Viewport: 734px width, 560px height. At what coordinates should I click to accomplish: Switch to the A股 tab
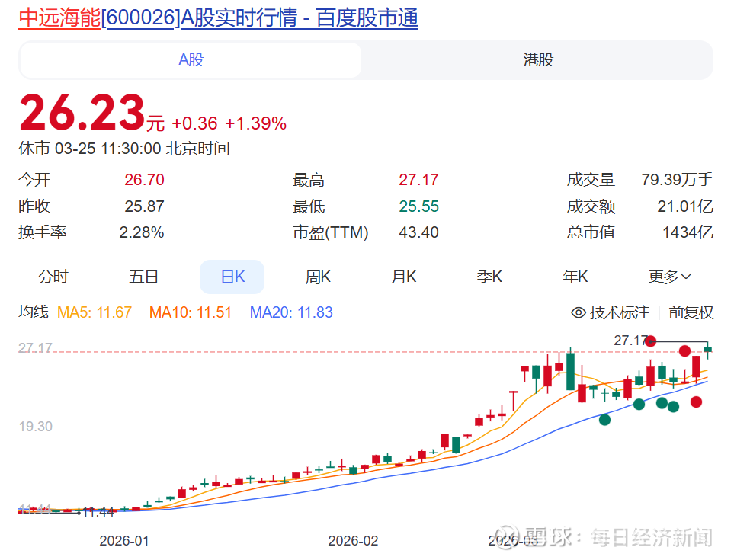pos(191,60)
